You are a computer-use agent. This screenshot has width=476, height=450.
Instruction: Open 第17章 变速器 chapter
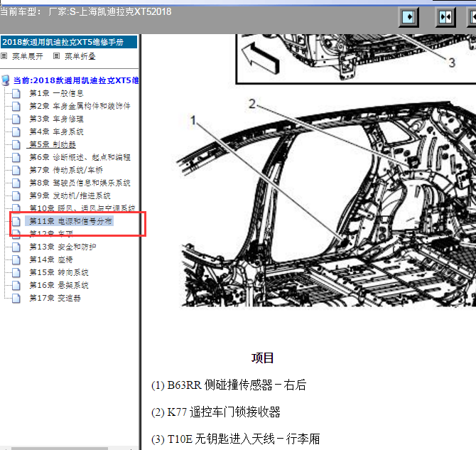click(55, 298)
